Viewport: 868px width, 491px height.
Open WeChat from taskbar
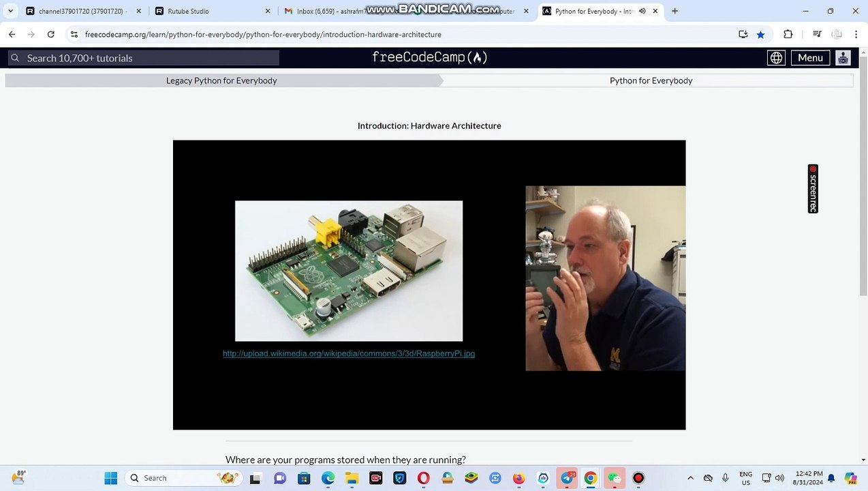tap(615, 478)
